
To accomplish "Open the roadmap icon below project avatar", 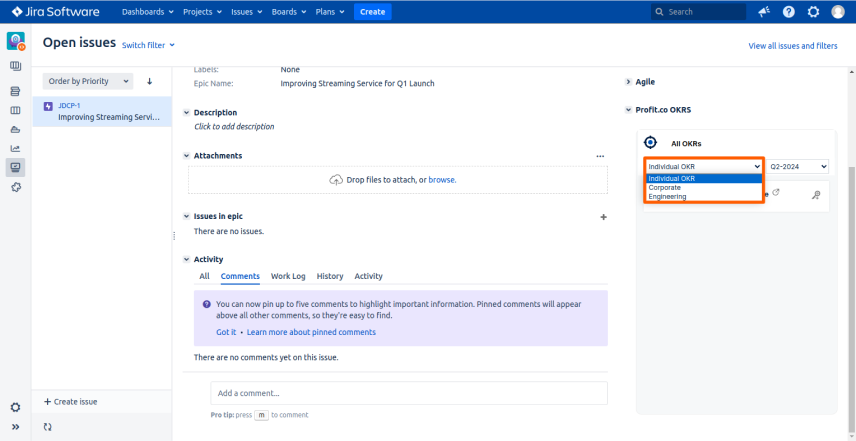I will (x=16, y=67).
